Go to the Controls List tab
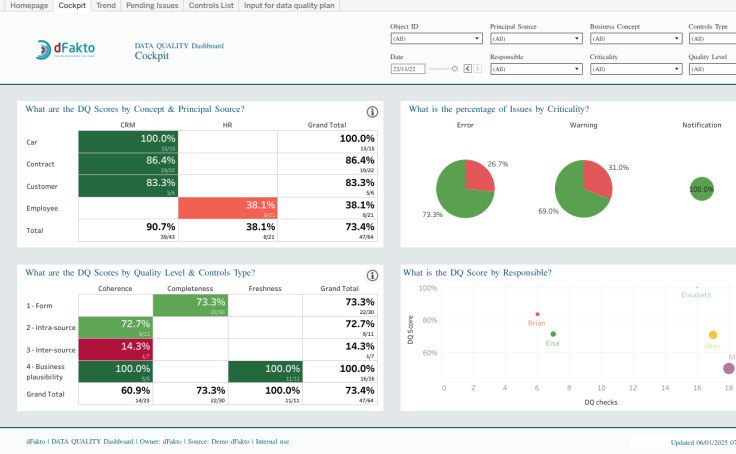The image size is (736, 454). click(211, 6)
